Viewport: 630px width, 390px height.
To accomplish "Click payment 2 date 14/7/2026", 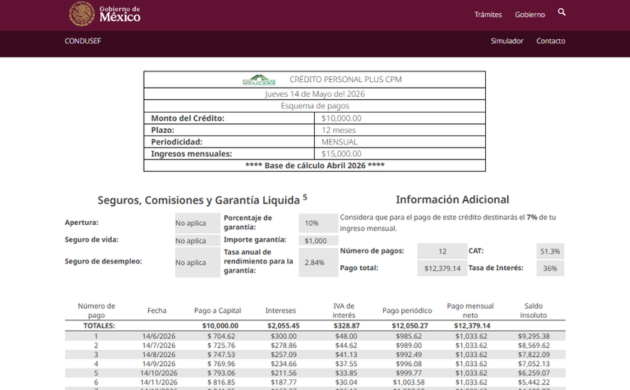I will click(x=159, y=345).
